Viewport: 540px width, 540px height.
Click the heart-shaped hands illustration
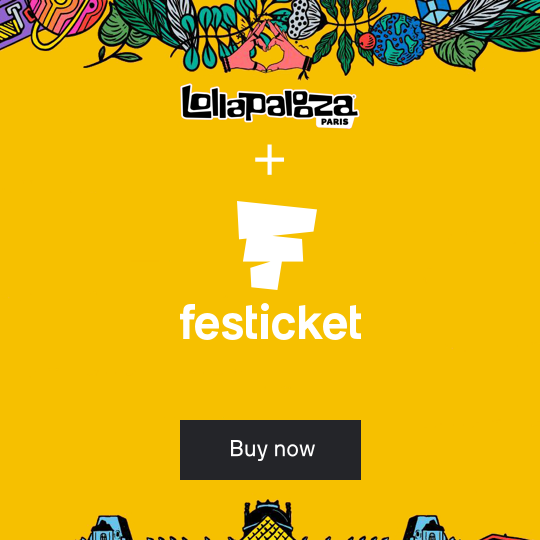tap(267, 48)
